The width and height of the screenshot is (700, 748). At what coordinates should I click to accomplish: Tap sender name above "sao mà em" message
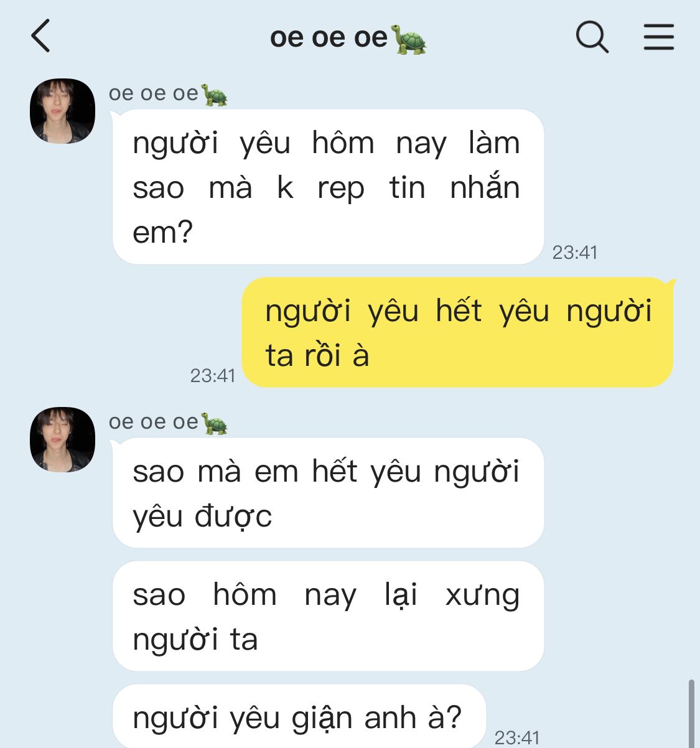click(x=154, y=423)
